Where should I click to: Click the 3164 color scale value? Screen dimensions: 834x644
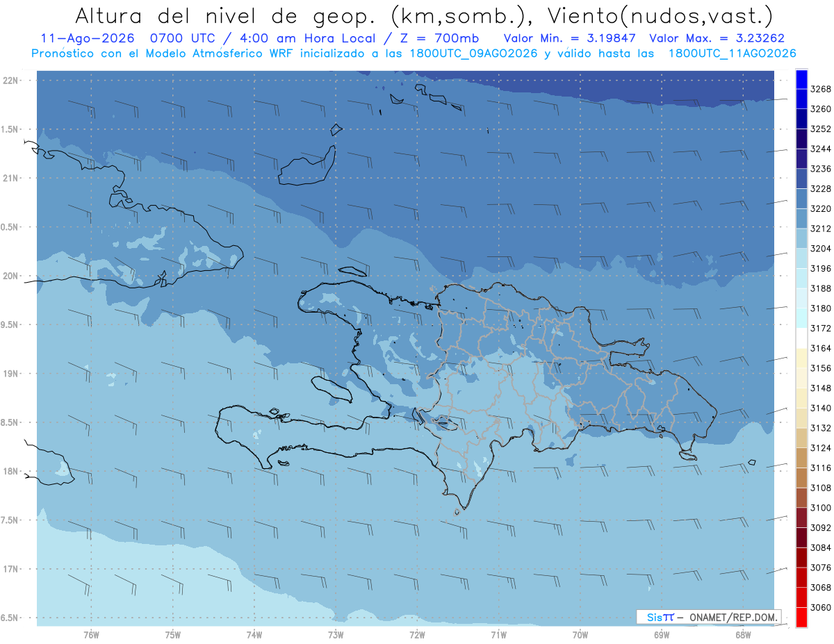pyautogui.click(x=821, y=348)
